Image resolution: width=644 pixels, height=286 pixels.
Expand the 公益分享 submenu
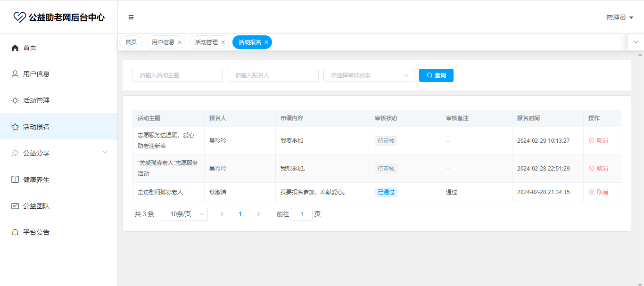tap(105, 152)
